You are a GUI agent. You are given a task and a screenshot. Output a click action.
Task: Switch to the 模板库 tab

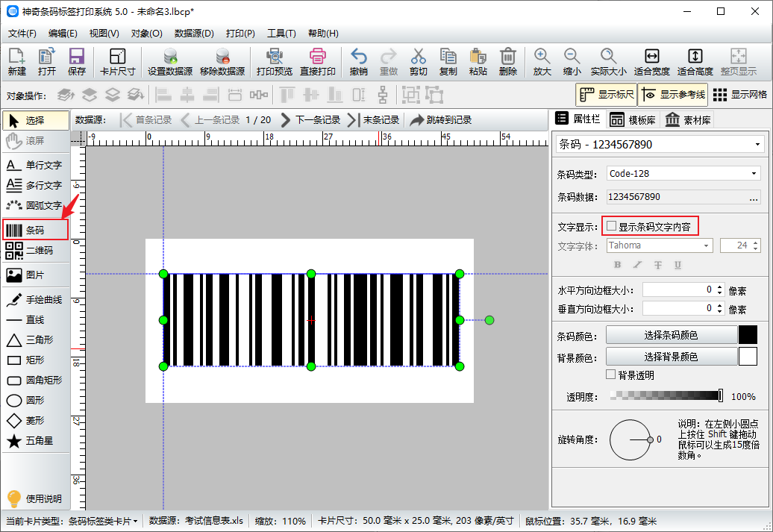[x=633, y=120]
